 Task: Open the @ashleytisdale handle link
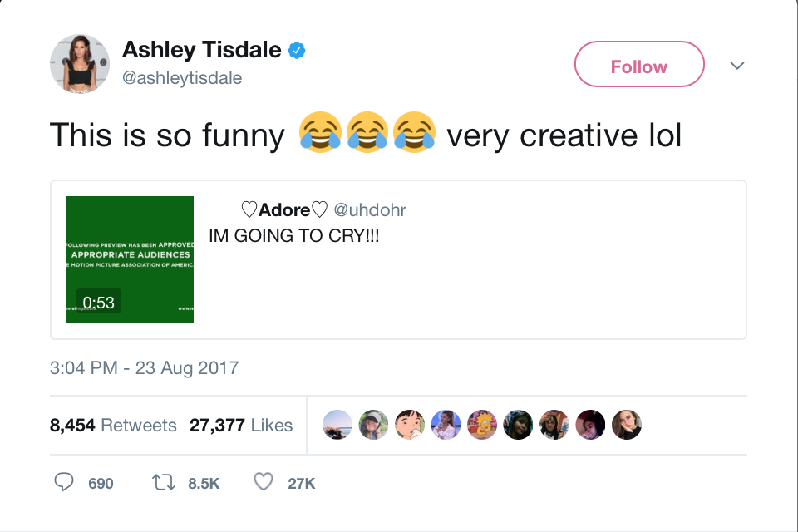point(182,78)
